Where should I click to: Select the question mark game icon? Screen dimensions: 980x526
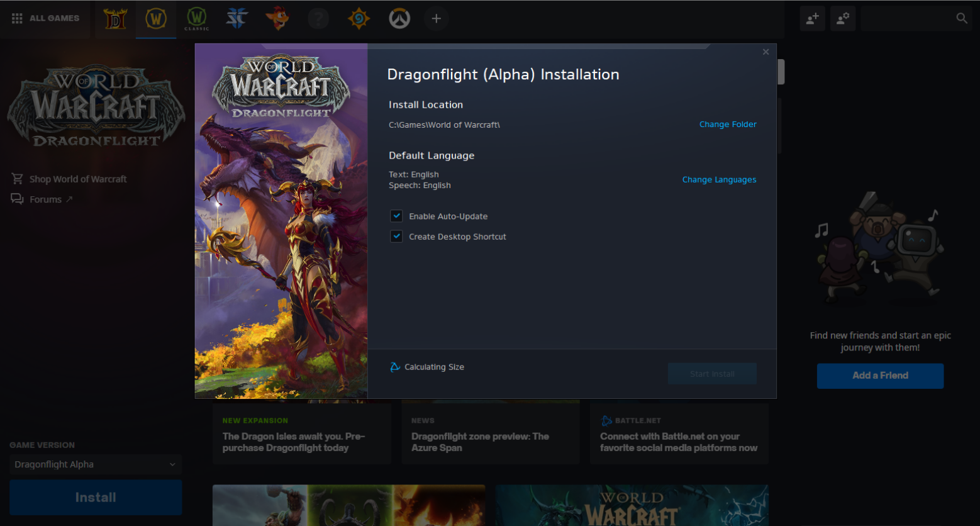click(318, 19)
